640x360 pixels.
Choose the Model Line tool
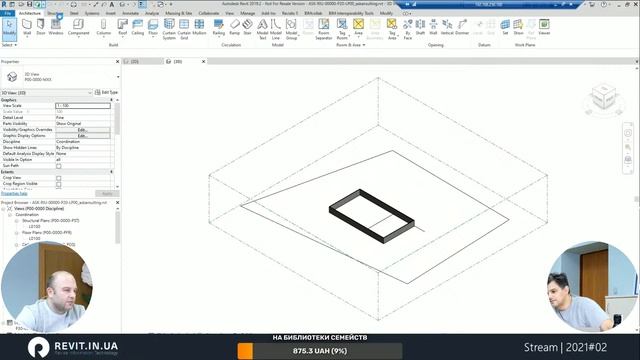pyautogui.click(x=276, y=29)
